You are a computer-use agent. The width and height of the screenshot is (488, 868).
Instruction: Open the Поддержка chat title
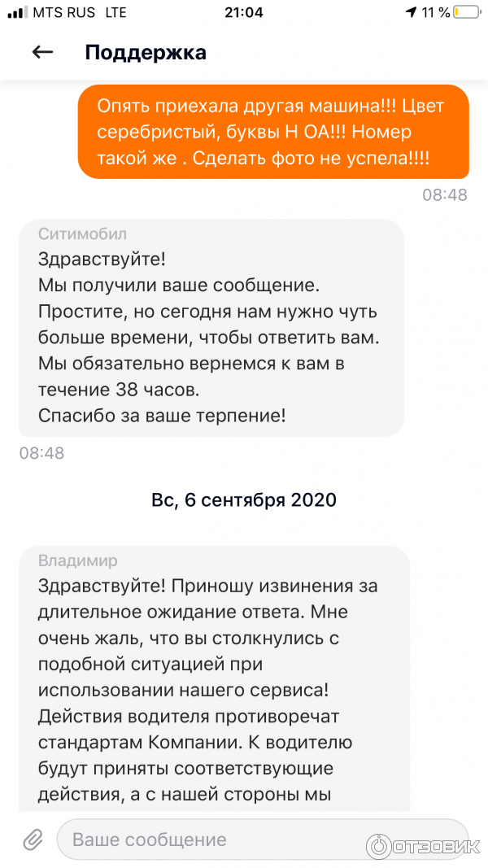(145, 51)
